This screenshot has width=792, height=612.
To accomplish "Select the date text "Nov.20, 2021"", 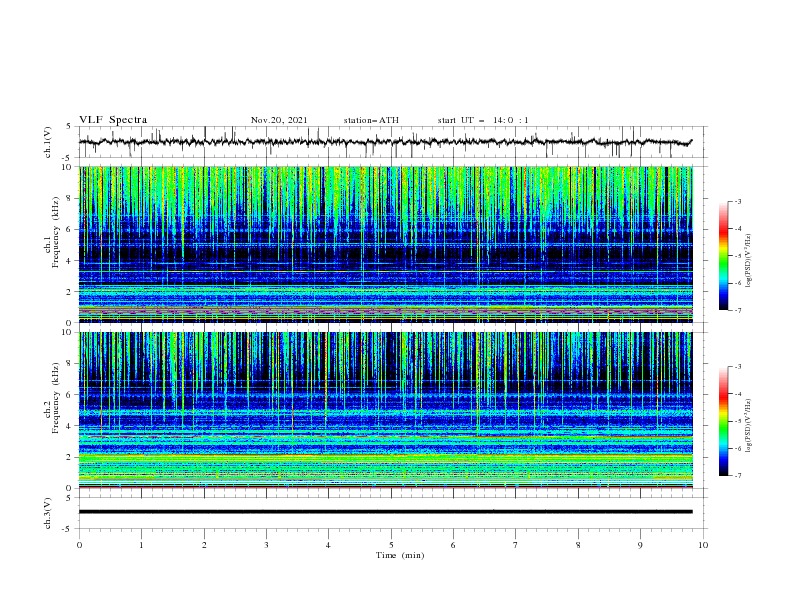I will click(x=279, y=120).
